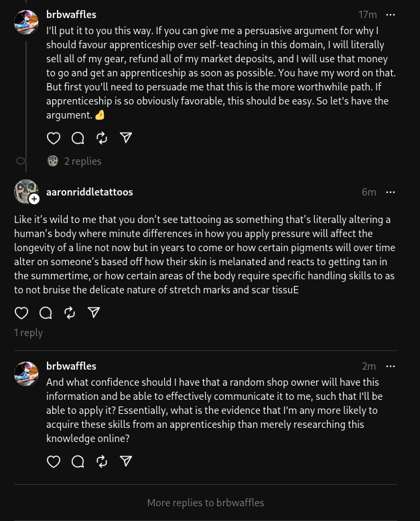Open more options on aaronriddletattoos' post
The image size is (420, 521).
pos(391,192)
